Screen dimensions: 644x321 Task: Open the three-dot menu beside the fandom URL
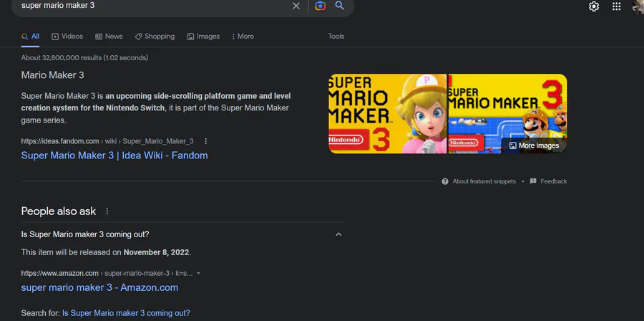click(x=206, y=141)
